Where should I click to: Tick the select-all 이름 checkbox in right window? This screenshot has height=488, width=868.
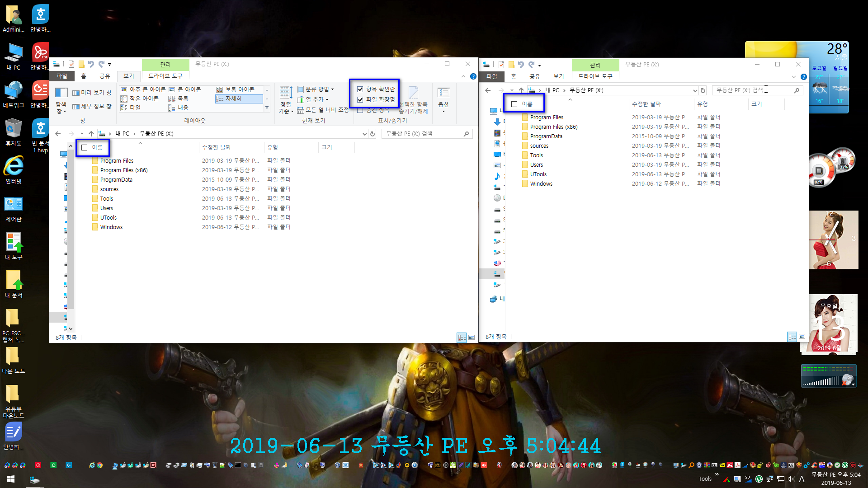pos(514,104)
